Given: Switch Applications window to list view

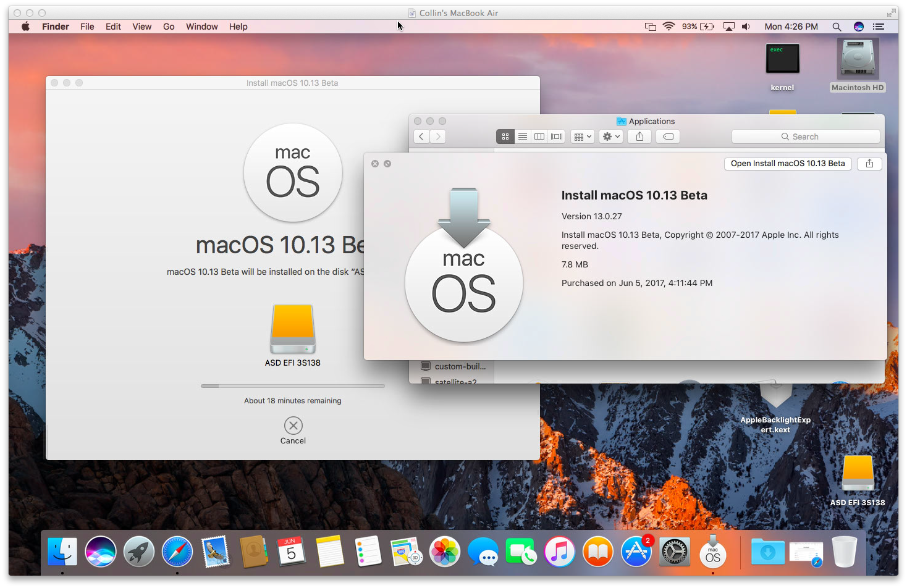Looking at the screenshot, I should [x=523, y=136].
